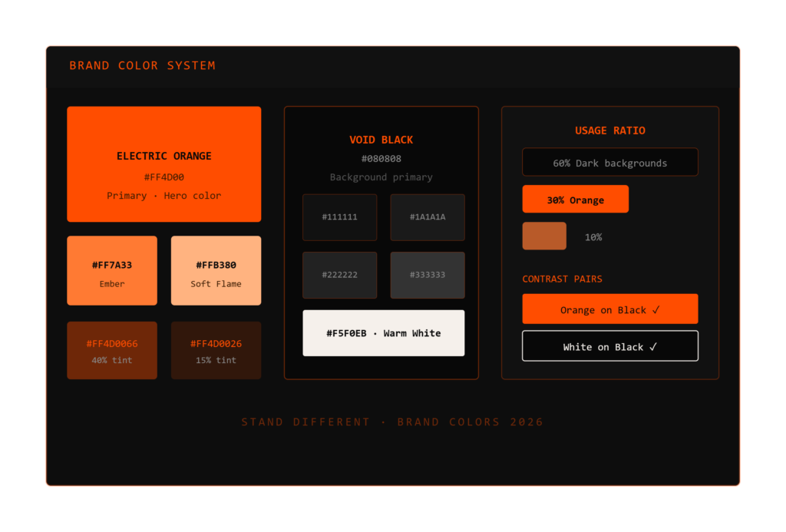Click the Electric Orange #FF4D00 hero swatch
The height and width of the screenshot is (532, 786).
coord(164,164)
